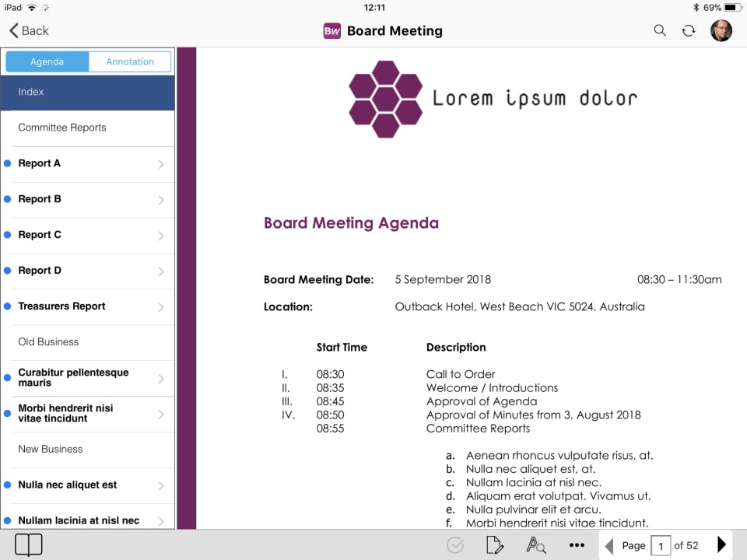Open Treasurers Report item
The height and width of the screenshot is (560, 747).
(x=88, y=306)
